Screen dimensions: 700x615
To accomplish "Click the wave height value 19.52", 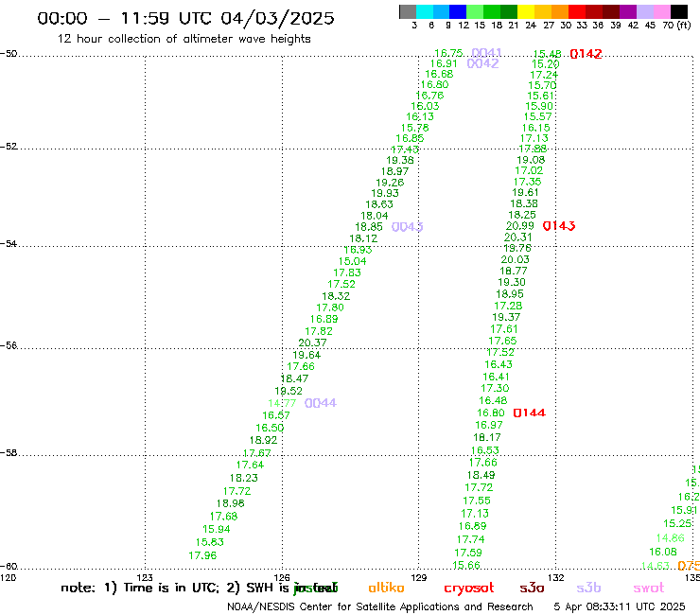I will (289, 391).
